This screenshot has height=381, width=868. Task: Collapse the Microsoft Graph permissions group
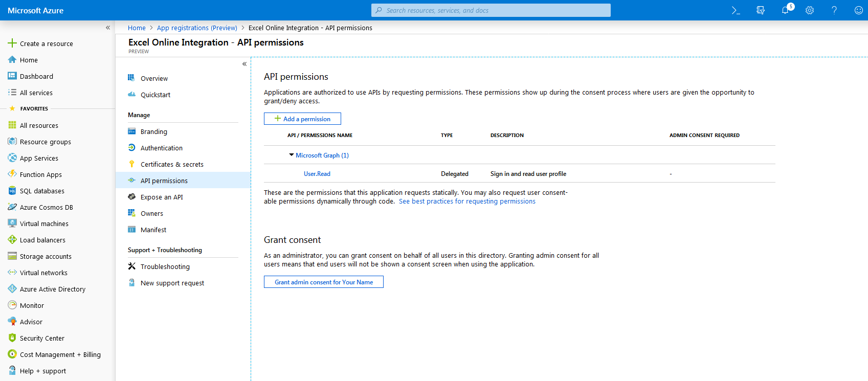tap(292, 155)
